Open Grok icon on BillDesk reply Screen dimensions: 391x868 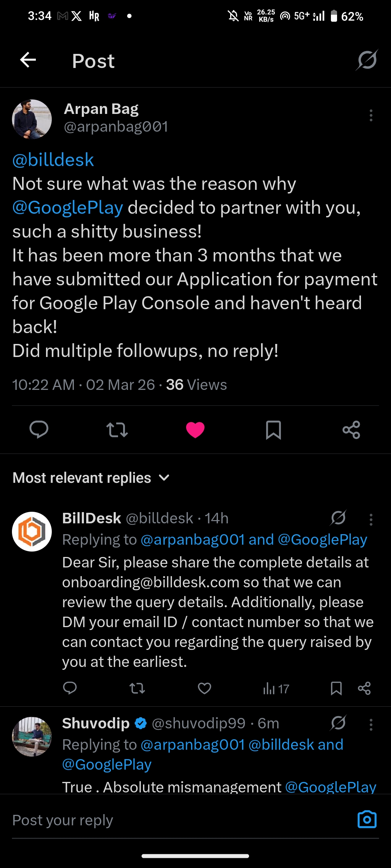click(339, 518)
